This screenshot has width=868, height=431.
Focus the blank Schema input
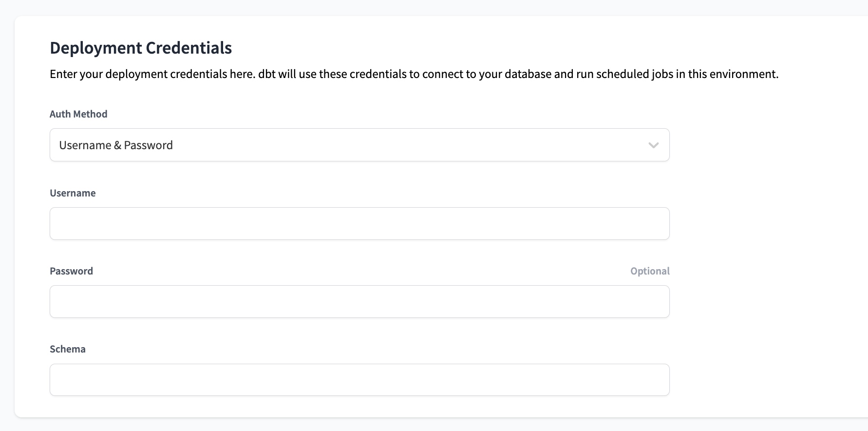359,379
